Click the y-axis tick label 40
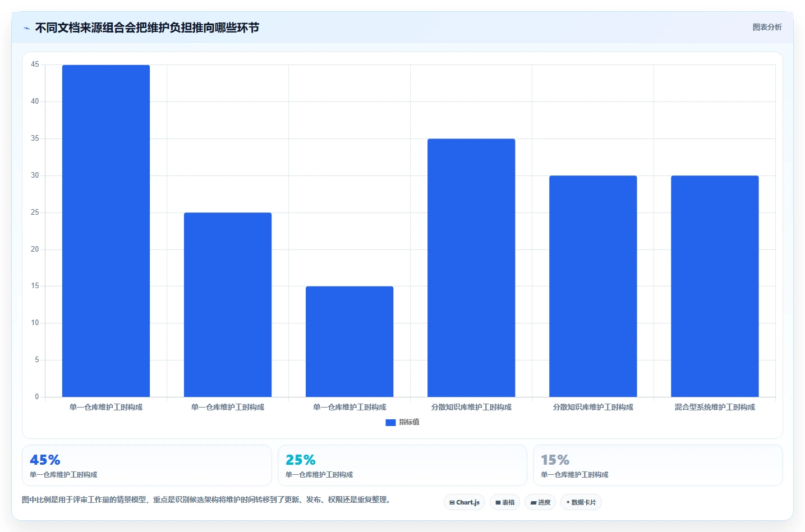Screen dimensions: 805x532 pyautogui.click(x=35, y=101)
